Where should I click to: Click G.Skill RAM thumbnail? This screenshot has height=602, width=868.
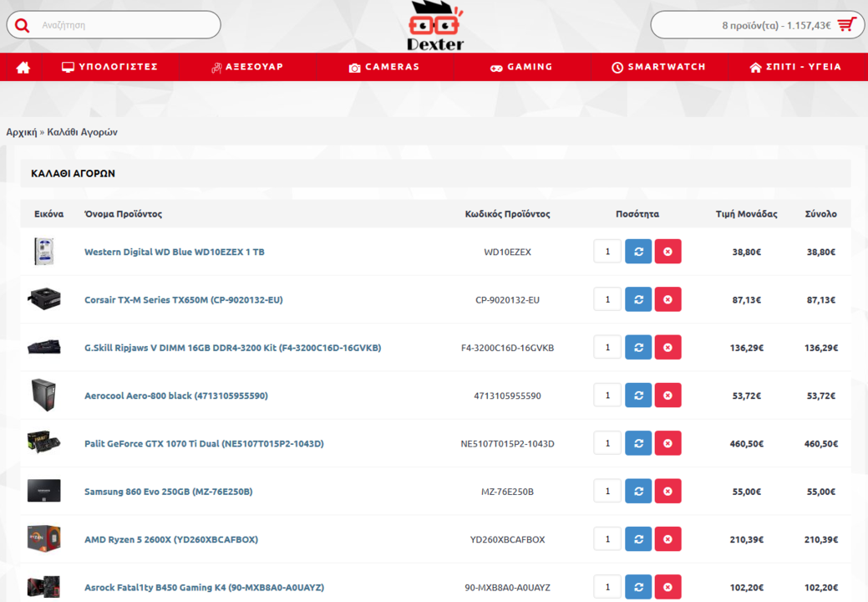[43, 347]
